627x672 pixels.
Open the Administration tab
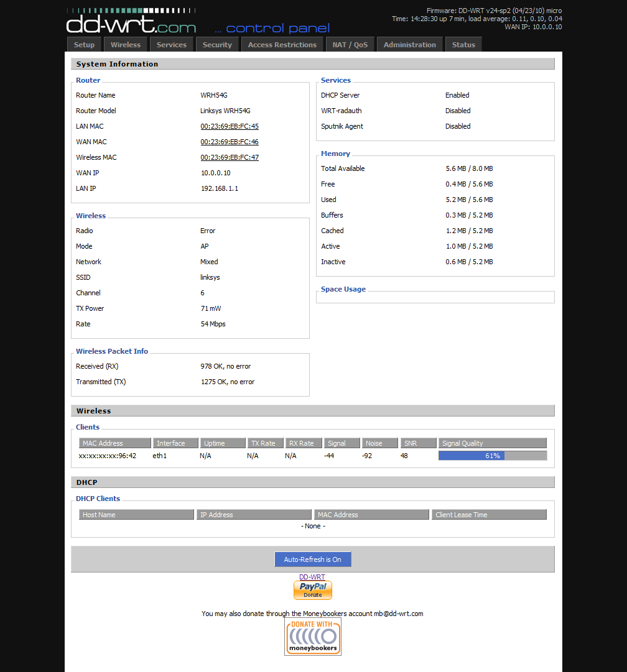click(409, 45)
